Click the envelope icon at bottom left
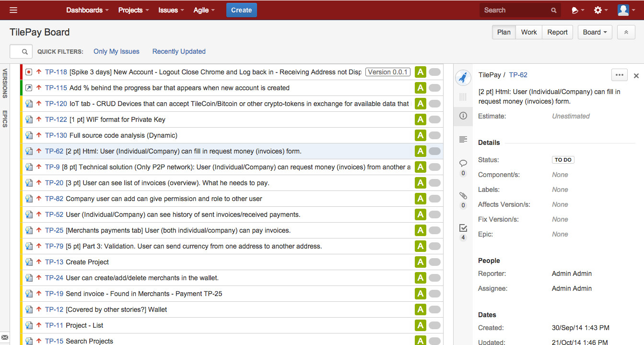This screenshot has height=345, width=644. pyautogui.click(x=5, y=338)
